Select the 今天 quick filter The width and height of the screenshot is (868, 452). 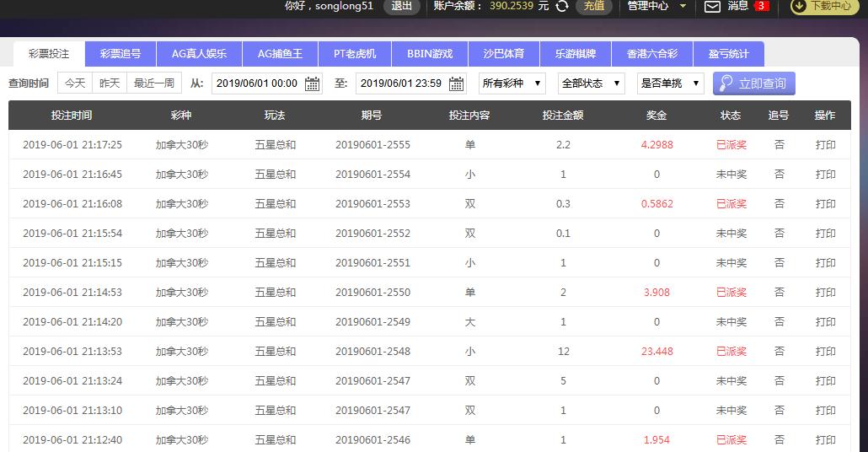pyautogui.click(x=75, y=83)
